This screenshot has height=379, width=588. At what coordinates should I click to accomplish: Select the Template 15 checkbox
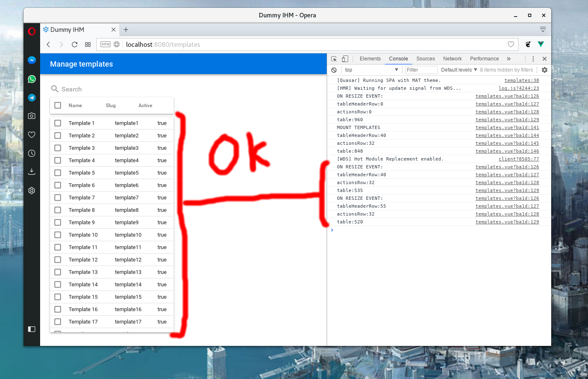pyautogui.click(x=58, y=297)
